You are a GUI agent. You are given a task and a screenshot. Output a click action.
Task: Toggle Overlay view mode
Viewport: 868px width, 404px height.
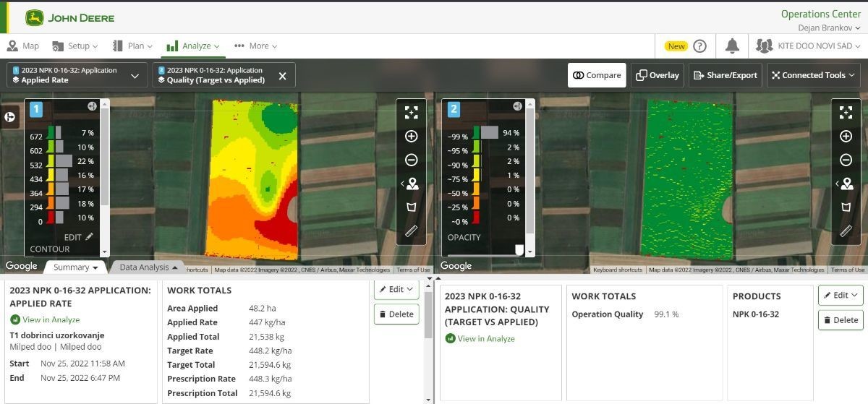[x=658, y=75]
